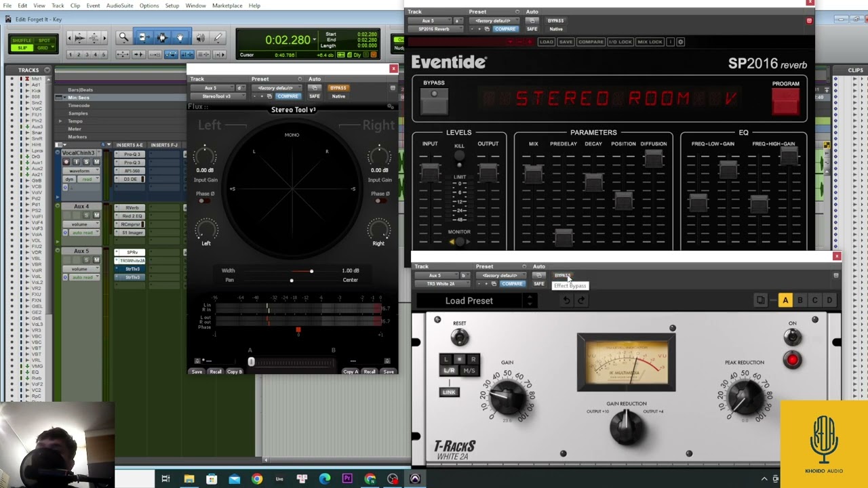Image resolution: width=868 pixels, height=488 pixels.
Task: Open the Track menu
Action: pyautogui.click(x=58, y=5)
